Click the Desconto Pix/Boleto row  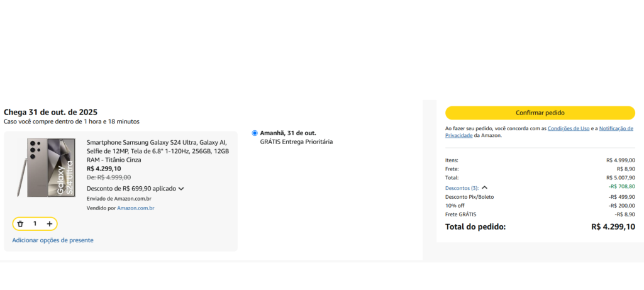tap(540, 197)
